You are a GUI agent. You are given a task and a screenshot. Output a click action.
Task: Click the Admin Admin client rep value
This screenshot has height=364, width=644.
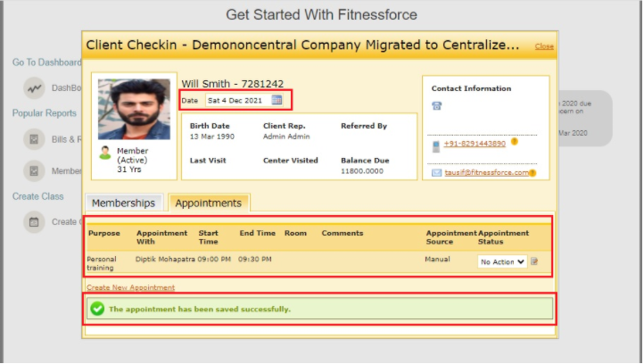tap(286, 136)
